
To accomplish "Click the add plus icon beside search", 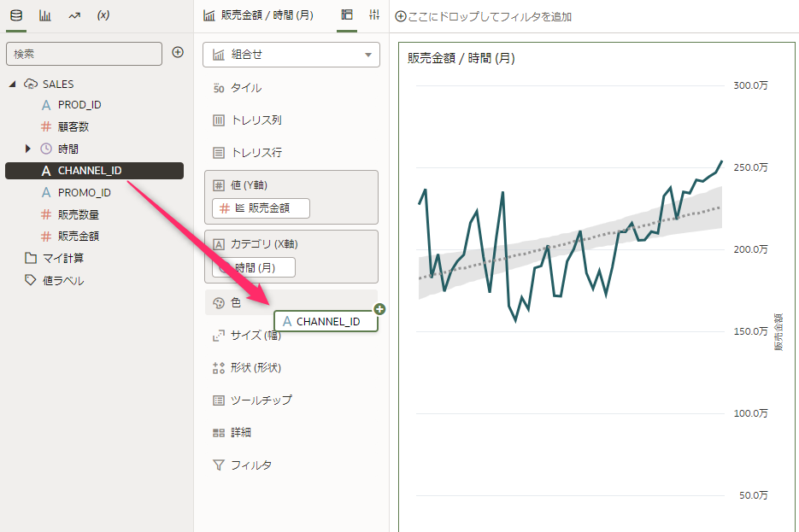I will pyautogui.click(x=178, y=52).
